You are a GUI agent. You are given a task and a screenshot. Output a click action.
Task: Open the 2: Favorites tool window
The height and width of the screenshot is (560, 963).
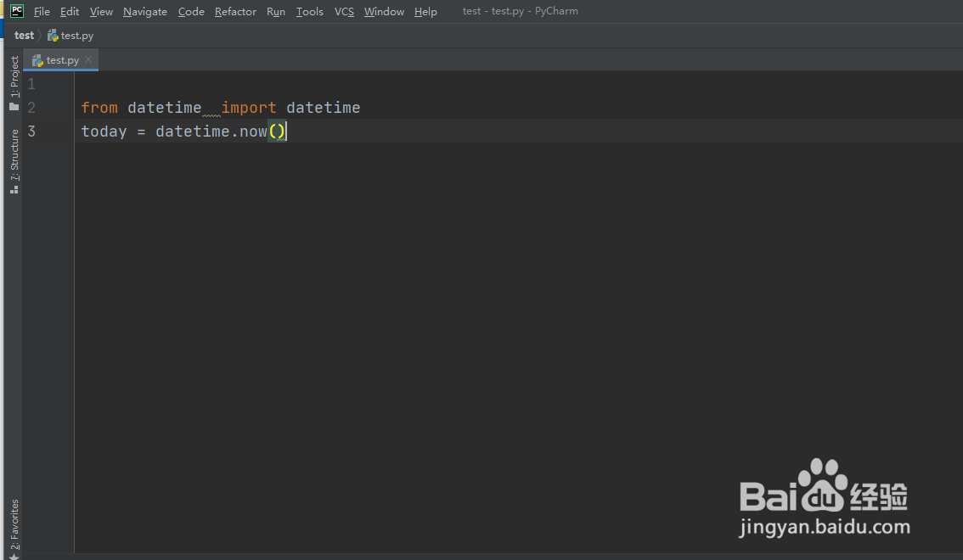coord(14,524)
